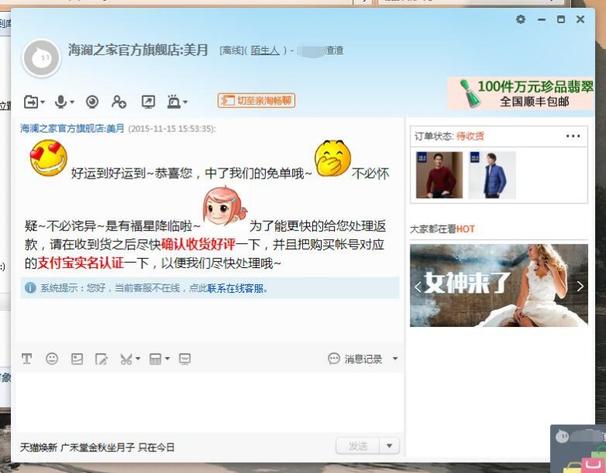
Task: Click the remote screen share icon
Action: (148, 102)
